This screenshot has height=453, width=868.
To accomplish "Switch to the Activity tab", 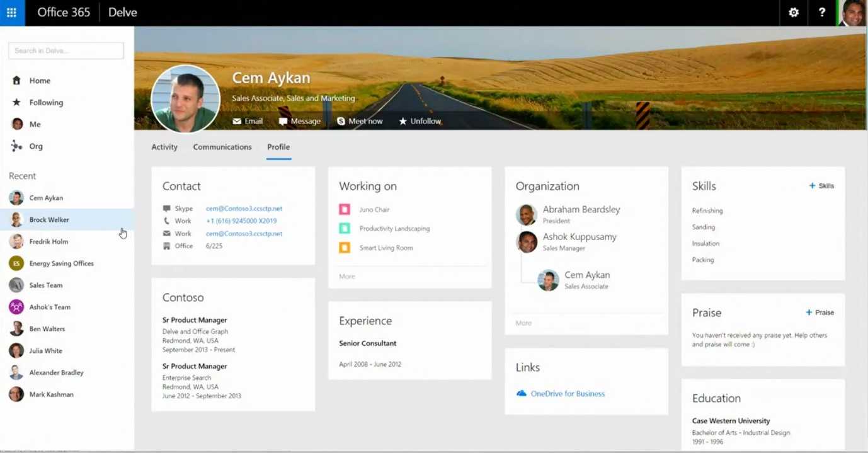I will (x=164, y=147).
